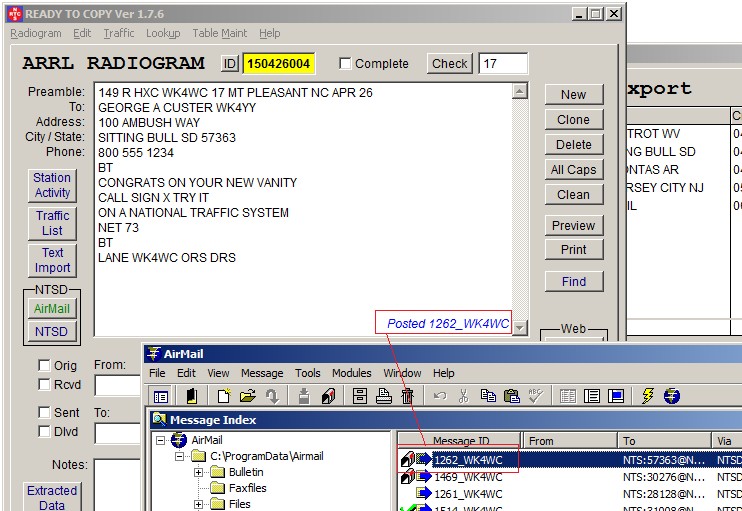The width and height of the screenshot is (742, 511).
Task: Click the yellow lightning bolt icon
Action: [647, 396]
